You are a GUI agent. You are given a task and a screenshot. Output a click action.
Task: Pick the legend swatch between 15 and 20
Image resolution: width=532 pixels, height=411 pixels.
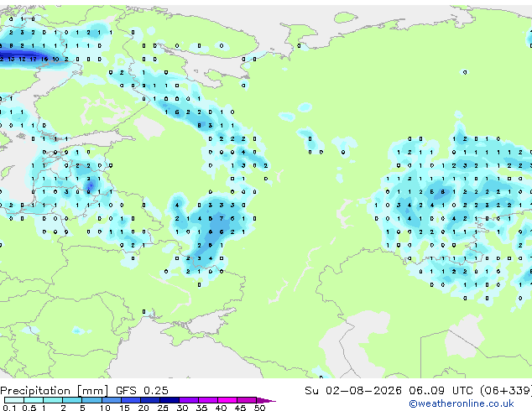point(131,400)
